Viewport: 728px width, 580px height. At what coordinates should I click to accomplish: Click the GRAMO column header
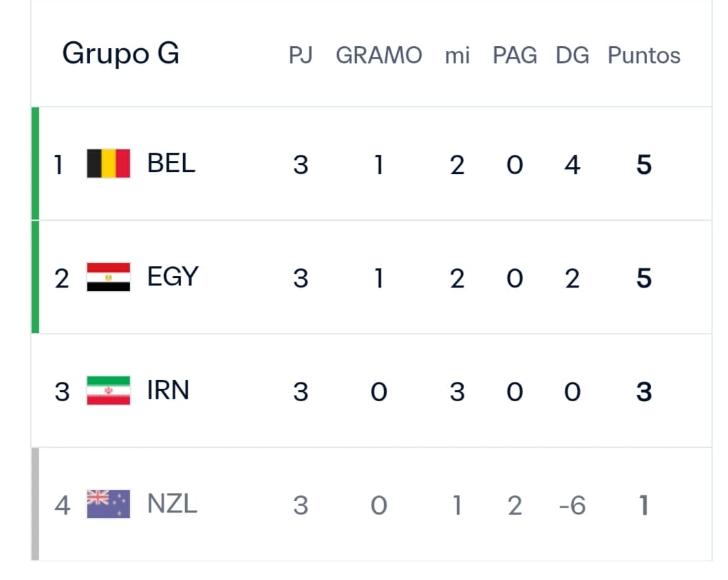(379, 55)
